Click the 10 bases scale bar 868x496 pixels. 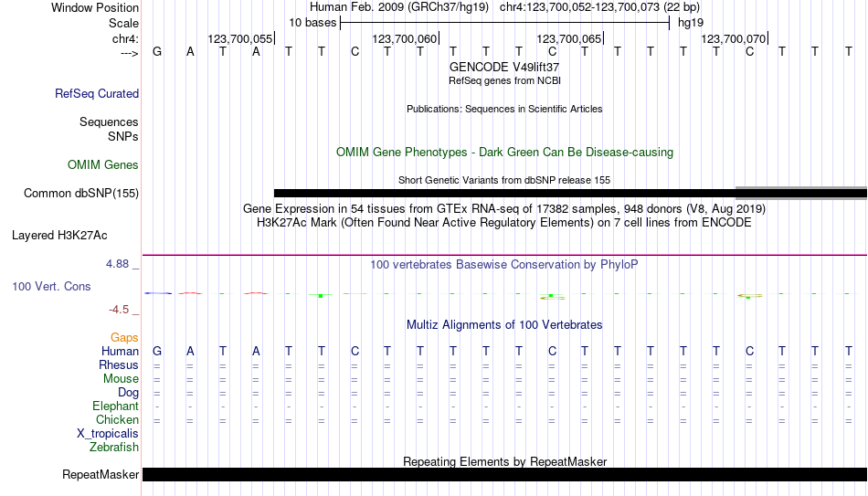[505, 23]
